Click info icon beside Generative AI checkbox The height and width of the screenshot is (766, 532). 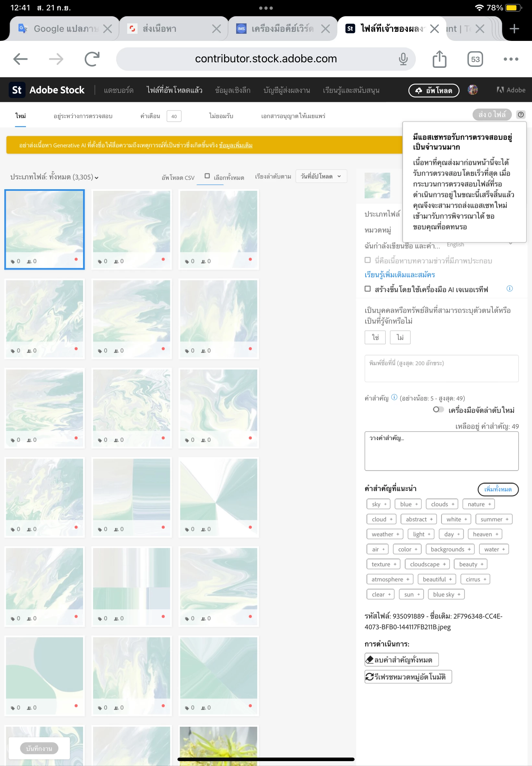tap(509, 289)
